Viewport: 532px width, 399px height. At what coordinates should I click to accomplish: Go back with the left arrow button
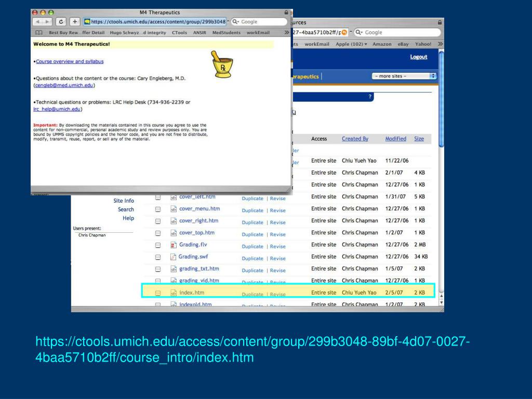[37, 22]
